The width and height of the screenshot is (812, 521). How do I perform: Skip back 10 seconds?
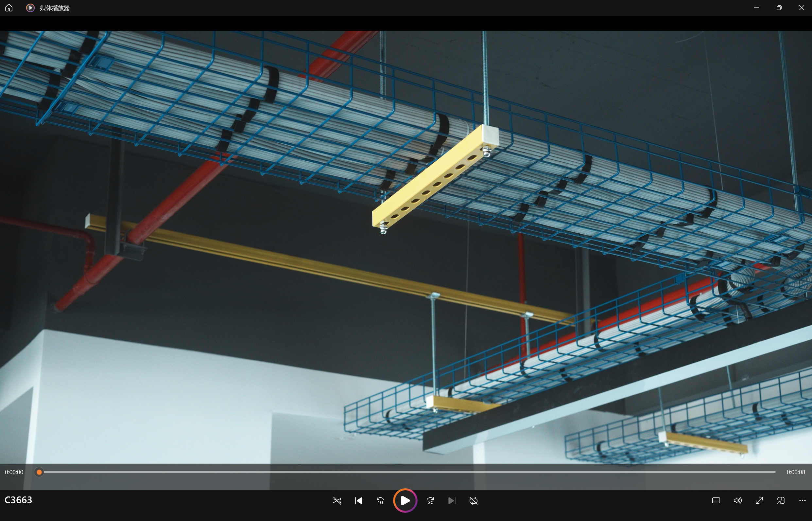tap(380, 501)
